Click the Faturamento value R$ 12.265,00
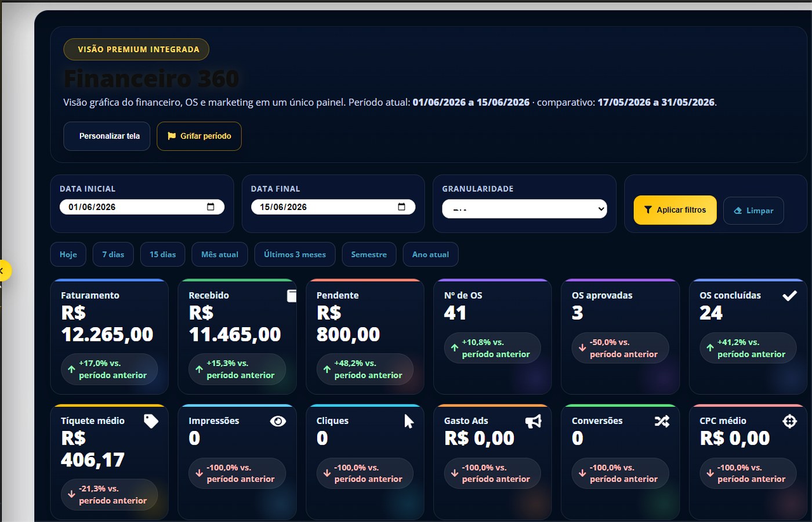 107,324
